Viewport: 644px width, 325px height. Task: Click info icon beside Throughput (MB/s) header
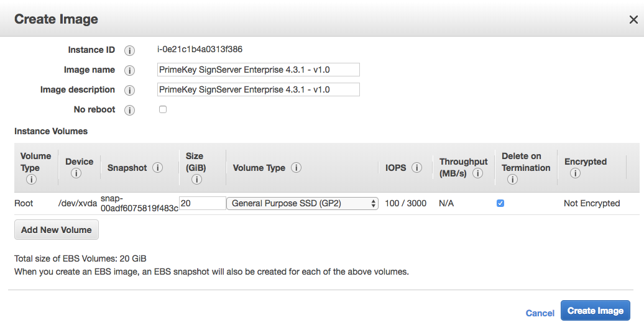point(478,173)
